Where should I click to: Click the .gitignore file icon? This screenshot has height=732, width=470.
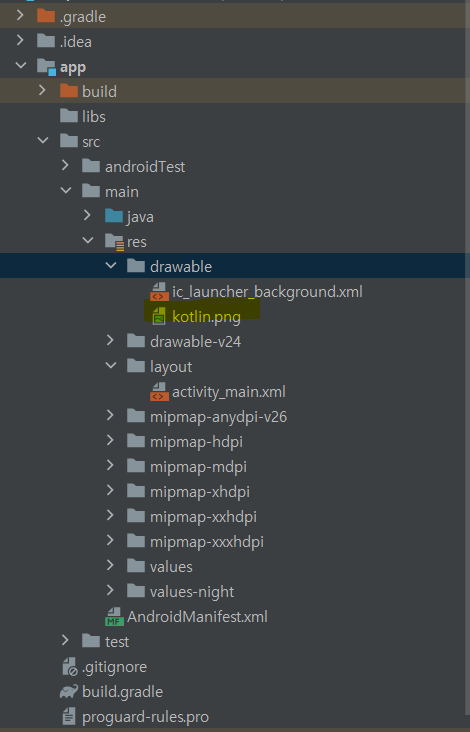[x=70, y=667]
